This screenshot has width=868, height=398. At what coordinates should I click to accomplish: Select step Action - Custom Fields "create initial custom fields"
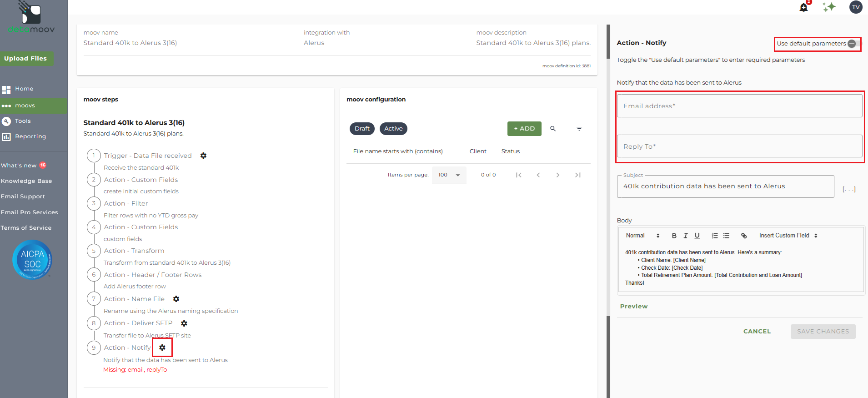pos(141,180)
